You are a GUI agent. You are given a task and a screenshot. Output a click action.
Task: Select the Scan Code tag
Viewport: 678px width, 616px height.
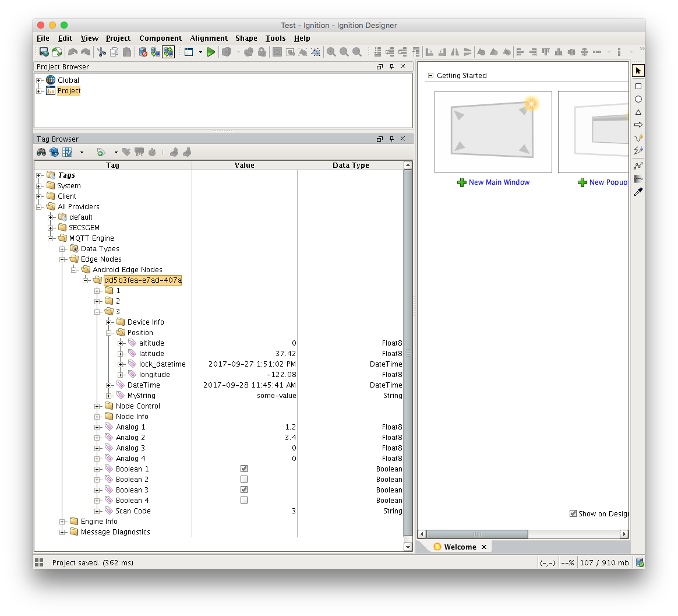(x=133, y=511)
